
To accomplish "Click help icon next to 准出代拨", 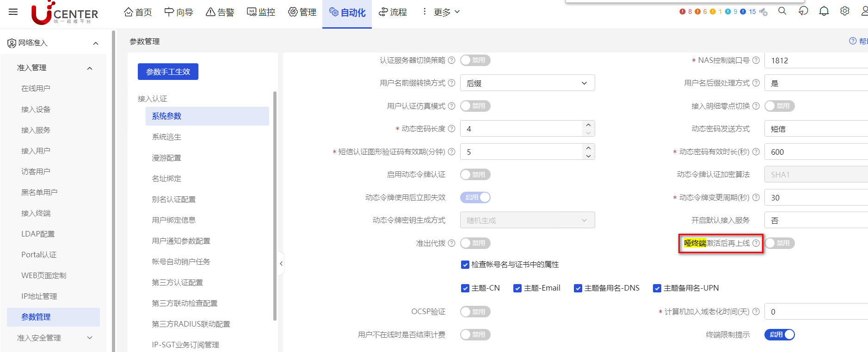I will pos(452,243).
